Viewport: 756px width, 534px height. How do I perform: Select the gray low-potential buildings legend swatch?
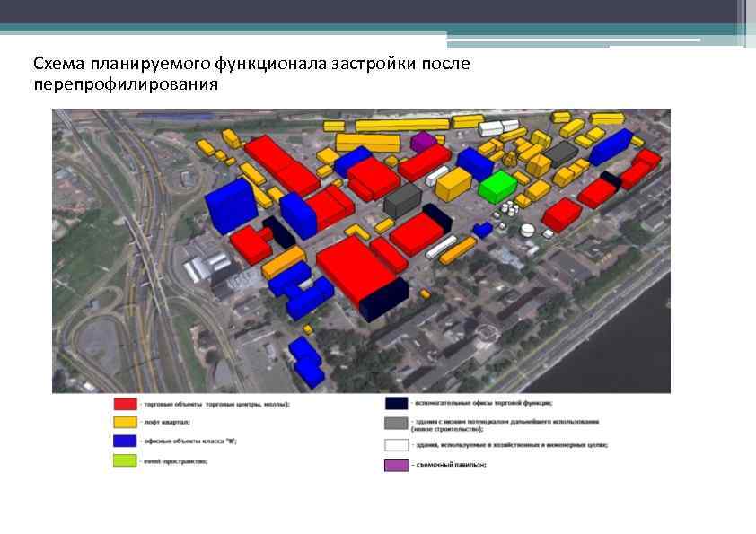pyautogui.click(x=395, y=421)
